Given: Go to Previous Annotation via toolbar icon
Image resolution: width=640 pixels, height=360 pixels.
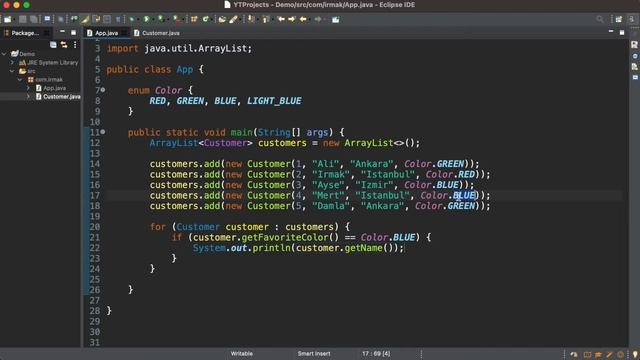Looking at the screenshot, I should 266,19.
